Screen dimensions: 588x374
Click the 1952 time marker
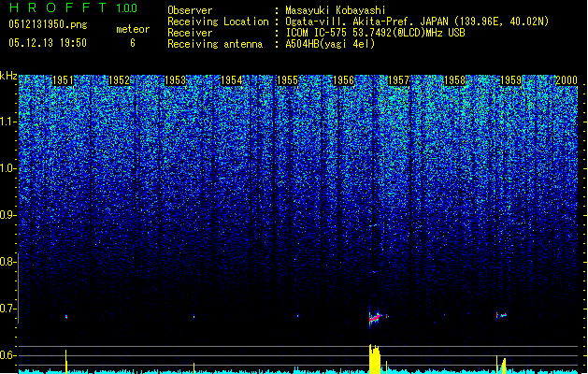120,80
